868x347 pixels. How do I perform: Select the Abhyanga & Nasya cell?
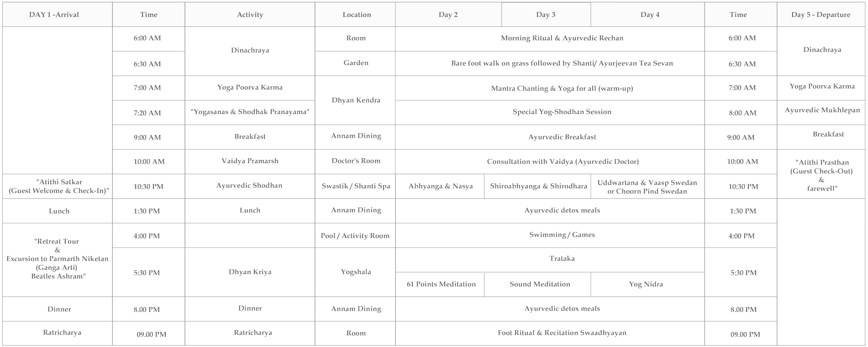440,186
